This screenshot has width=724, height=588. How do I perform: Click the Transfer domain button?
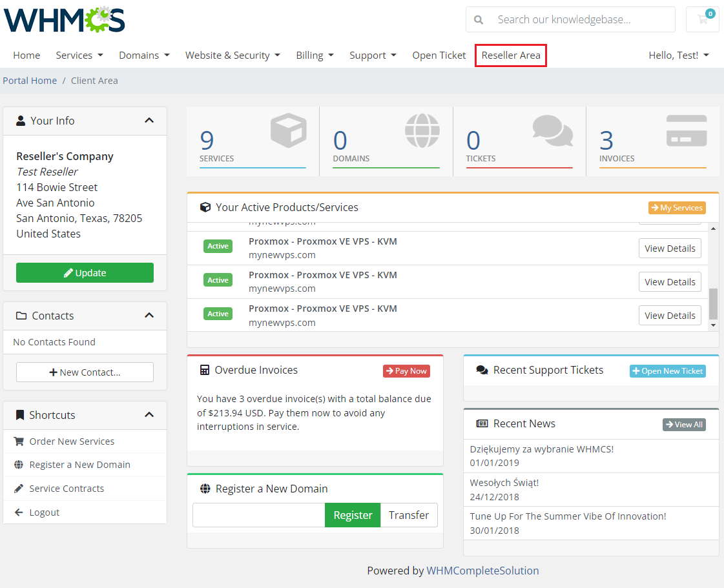point(409,515)
